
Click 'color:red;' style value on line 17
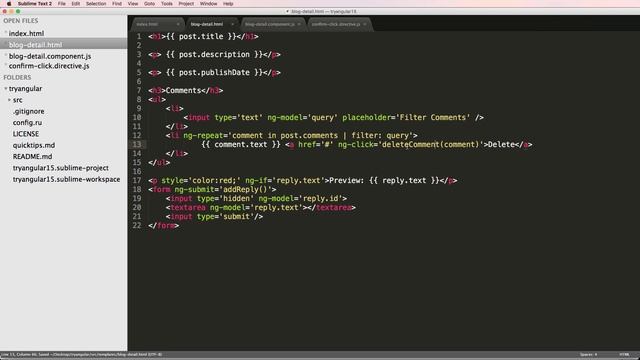214,180
